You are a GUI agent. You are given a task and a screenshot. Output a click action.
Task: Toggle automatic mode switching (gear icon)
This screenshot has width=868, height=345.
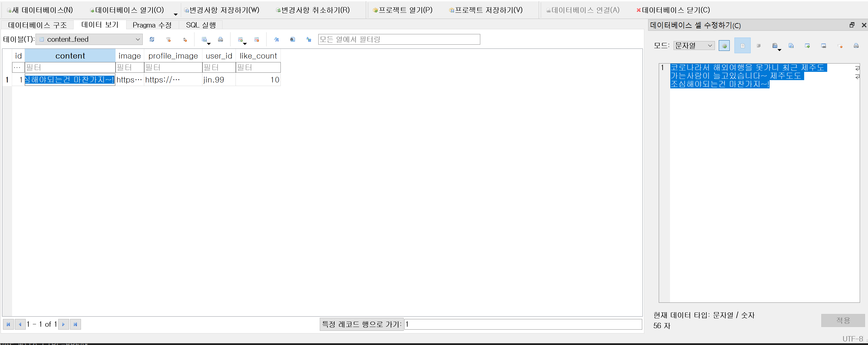[724, 46]
